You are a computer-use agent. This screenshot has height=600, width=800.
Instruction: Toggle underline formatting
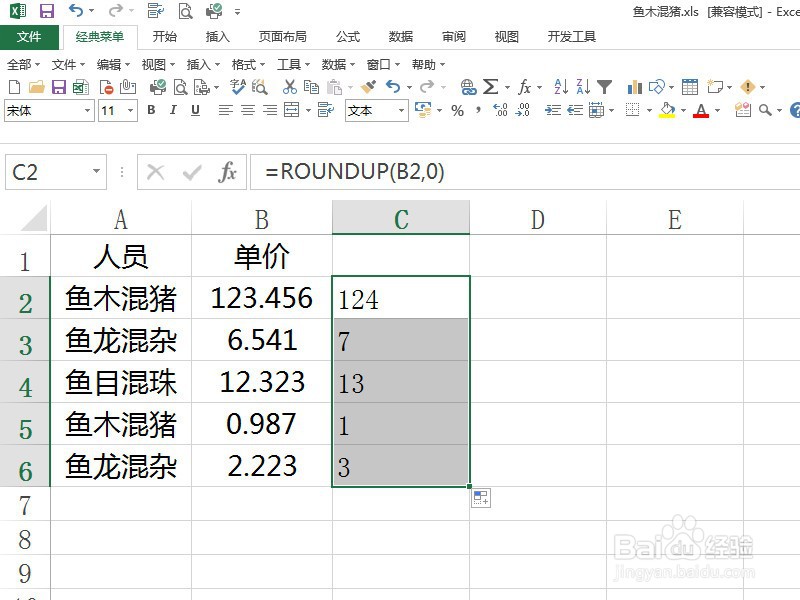click(194, 108)
